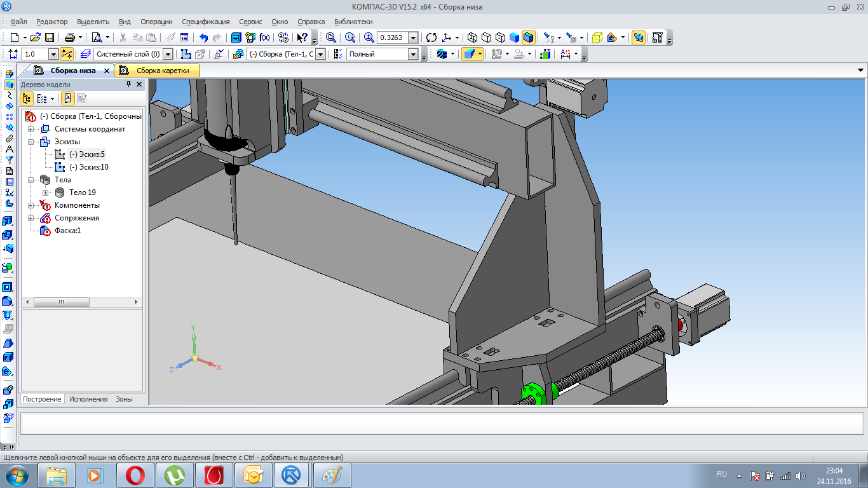Click the Undo arrow in the toolbar

(203, 37)
